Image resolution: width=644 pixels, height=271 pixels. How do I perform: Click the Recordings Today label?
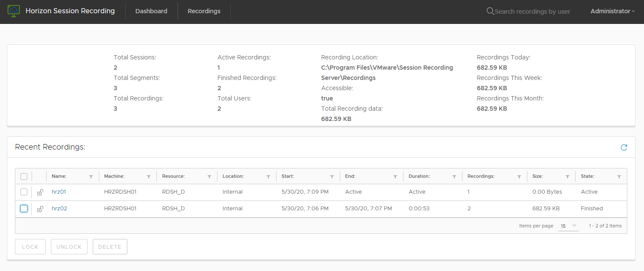coord(503,57)
